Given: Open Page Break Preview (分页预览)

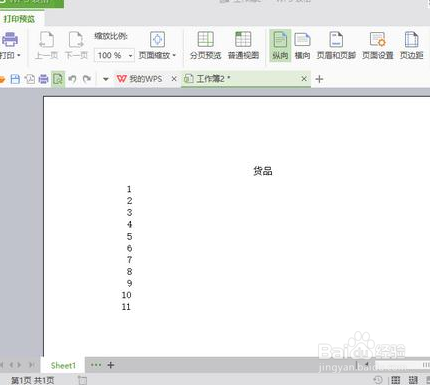Looking at the screenshot, I should click(205, 45).
